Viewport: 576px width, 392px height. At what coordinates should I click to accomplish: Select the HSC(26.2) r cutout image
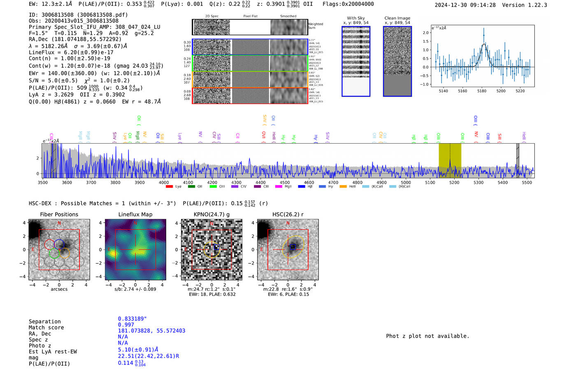tap(288, 249)
